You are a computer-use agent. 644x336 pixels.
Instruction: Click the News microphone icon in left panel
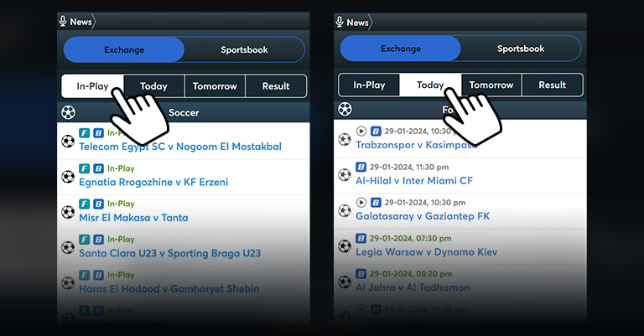63,21
